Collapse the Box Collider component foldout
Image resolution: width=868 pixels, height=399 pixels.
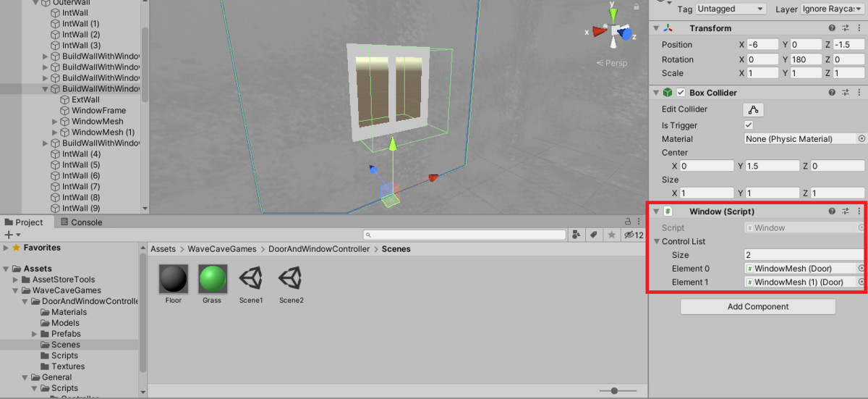click(x=656, y=93)
